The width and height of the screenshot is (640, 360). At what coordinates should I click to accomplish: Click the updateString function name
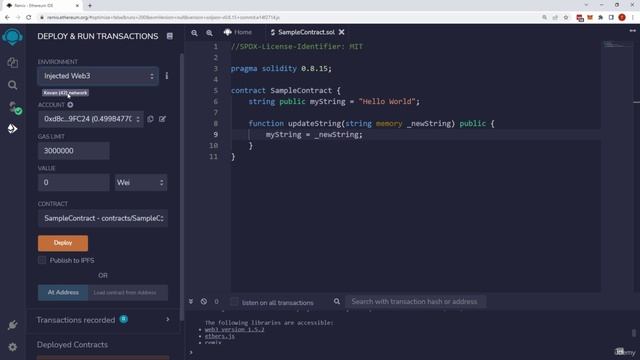point(314,123)
